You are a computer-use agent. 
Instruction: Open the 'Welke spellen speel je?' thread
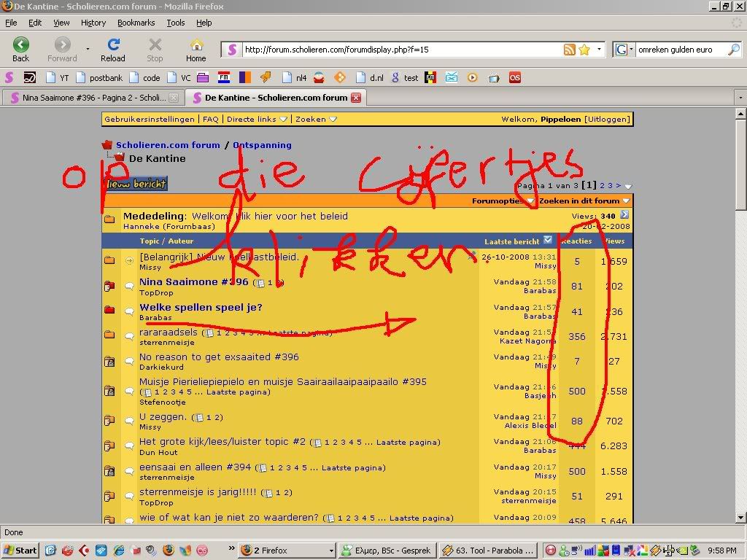201,307
